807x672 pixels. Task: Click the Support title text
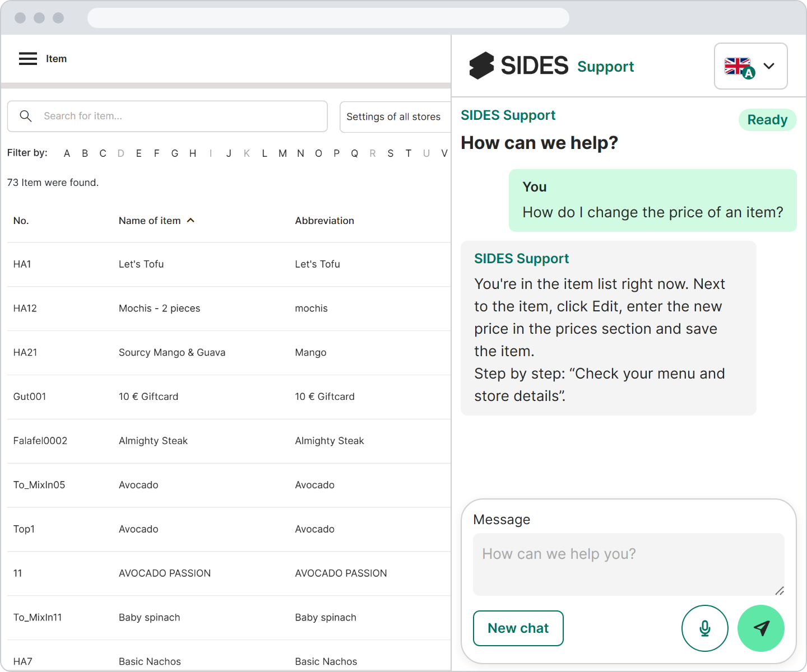pos(605,67)
